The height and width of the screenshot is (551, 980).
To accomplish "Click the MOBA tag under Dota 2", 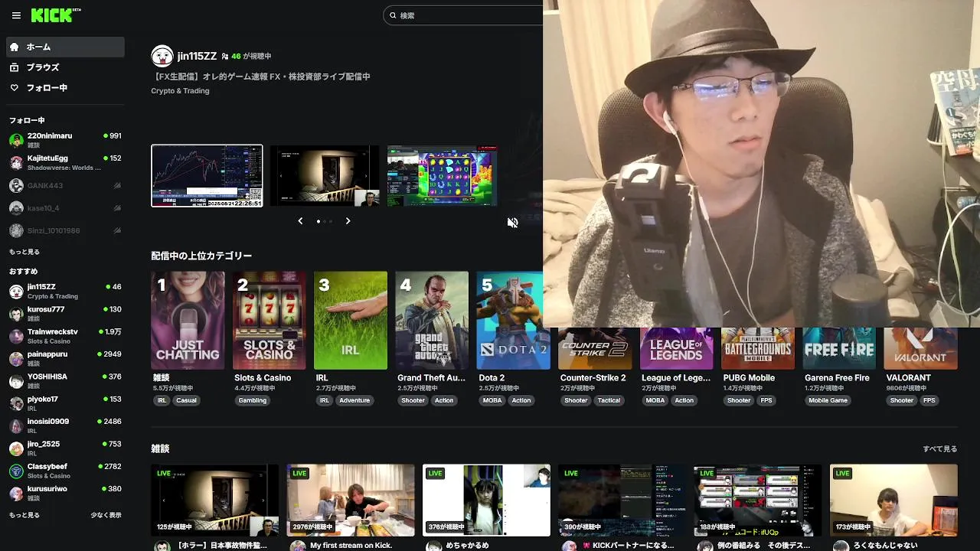I will pyautogui.click(x=492, y=400).
